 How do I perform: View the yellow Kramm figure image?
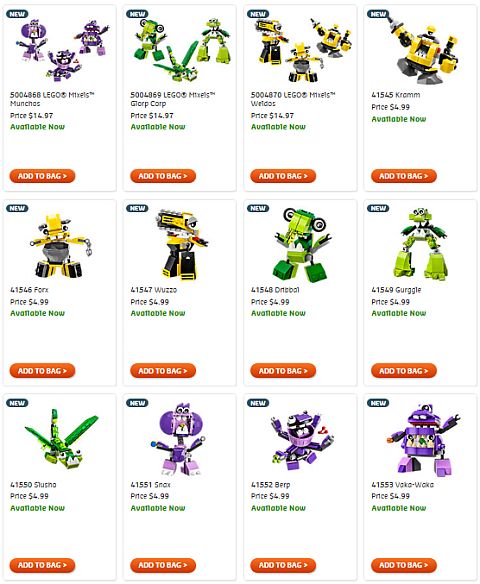[423, 49]
